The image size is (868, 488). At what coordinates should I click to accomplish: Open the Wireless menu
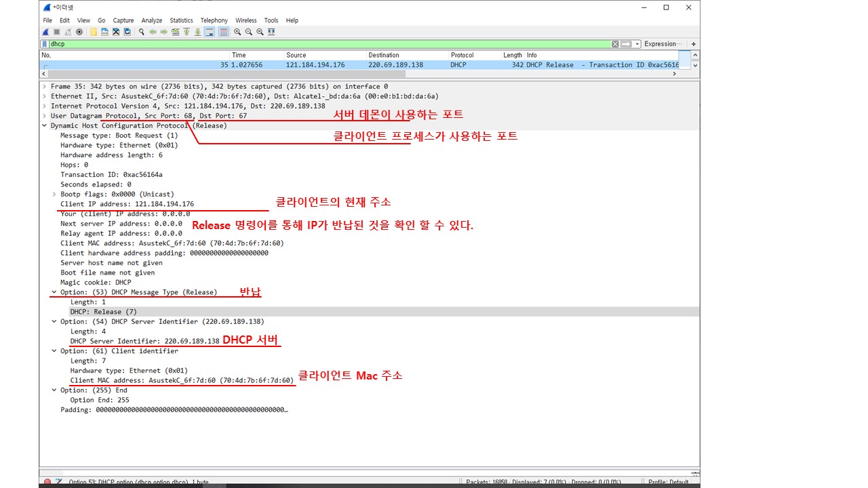coord(246,20)
